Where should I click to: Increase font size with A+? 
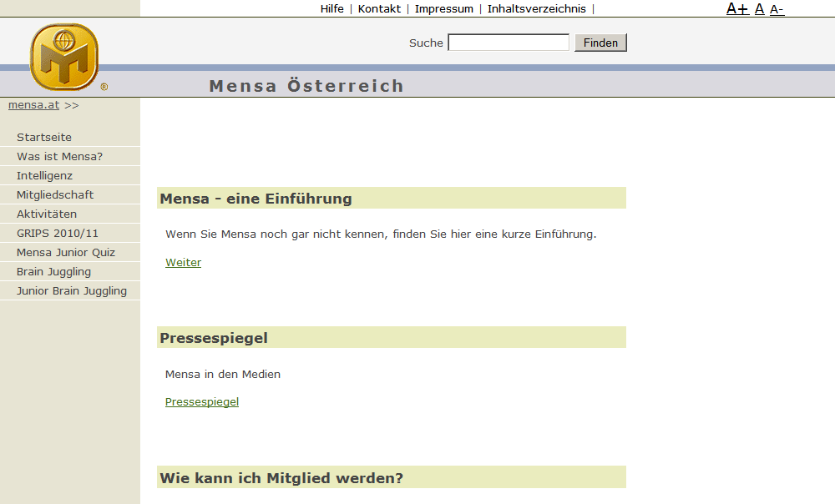[x=737, y=8]
